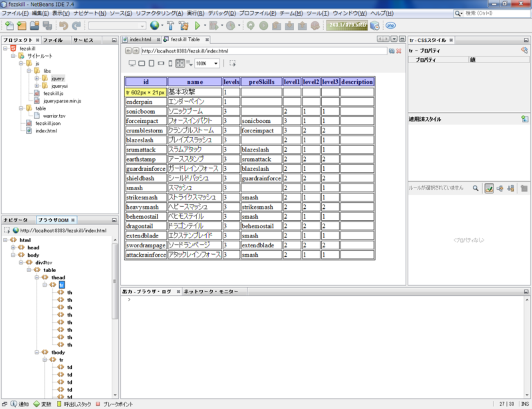Open the リファクタリング menu
Image resolution: width=532 pixels, height=409 pixels.
coord(159,13)
